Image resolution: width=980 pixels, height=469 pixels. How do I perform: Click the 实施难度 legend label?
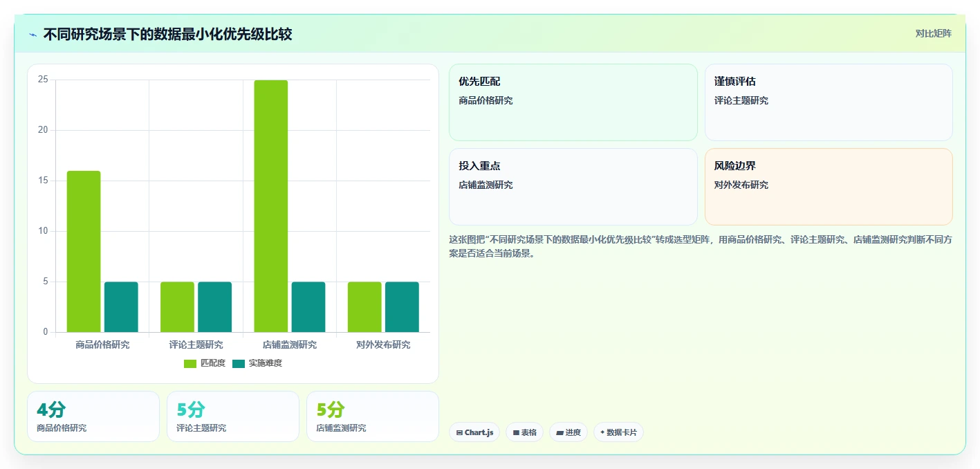(x=266, y=364)
